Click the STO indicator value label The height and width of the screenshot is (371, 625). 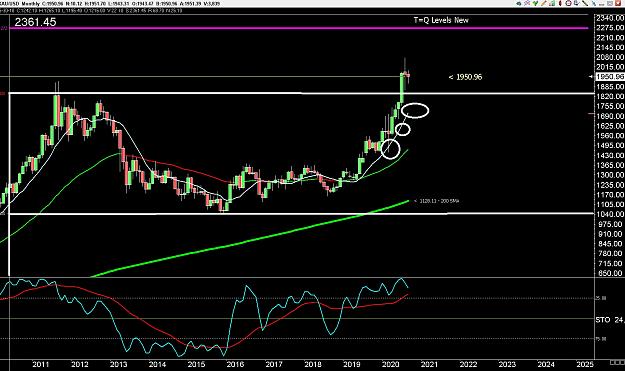click(x=609, y=320)
